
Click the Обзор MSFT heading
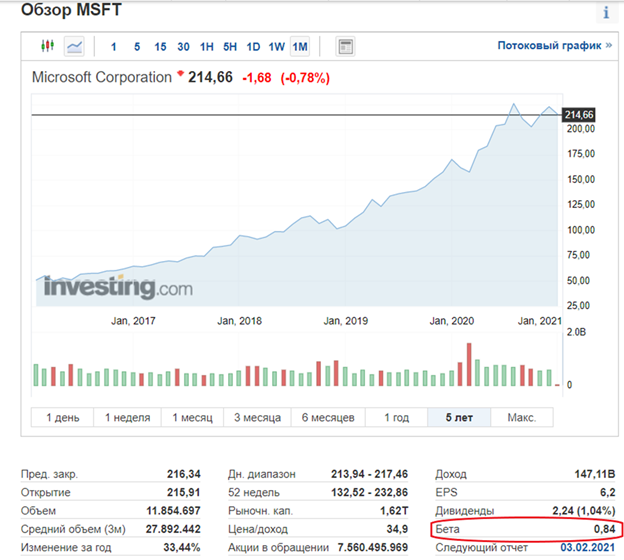(x=71, y=10)
